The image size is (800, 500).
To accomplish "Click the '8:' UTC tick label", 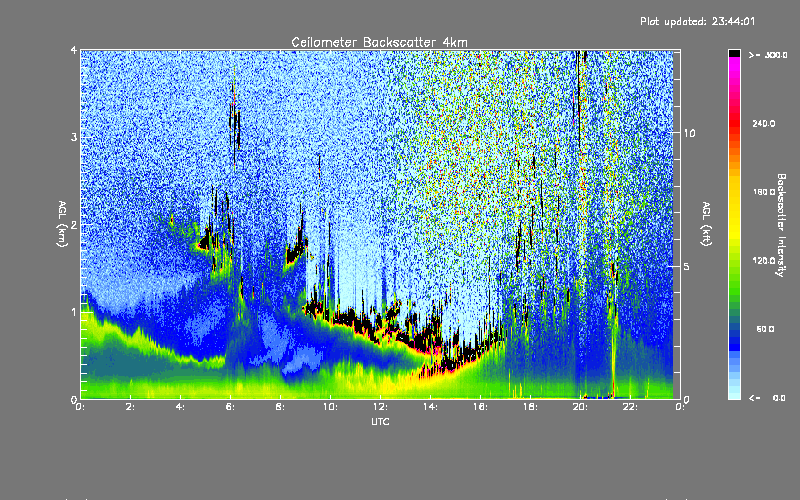I will tap(281, 407).
